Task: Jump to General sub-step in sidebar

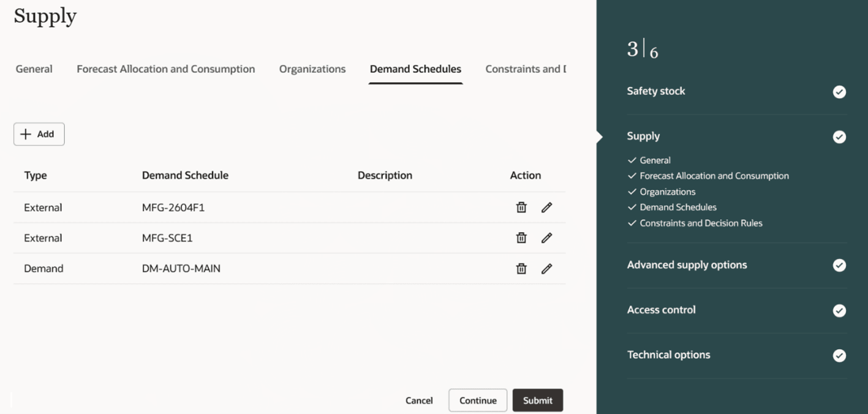Action: click(x=655, y=160)
